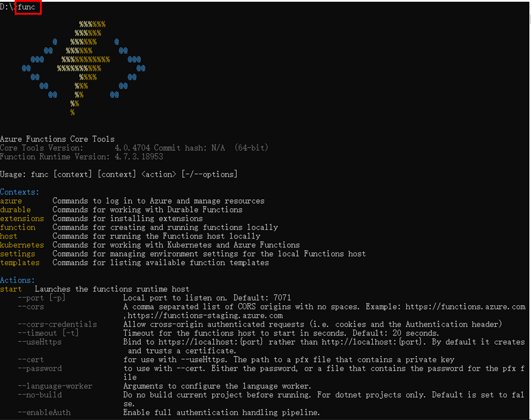Click the 'Actions:' heading
This screenshot has width=531, height=420.
(17, 280)
